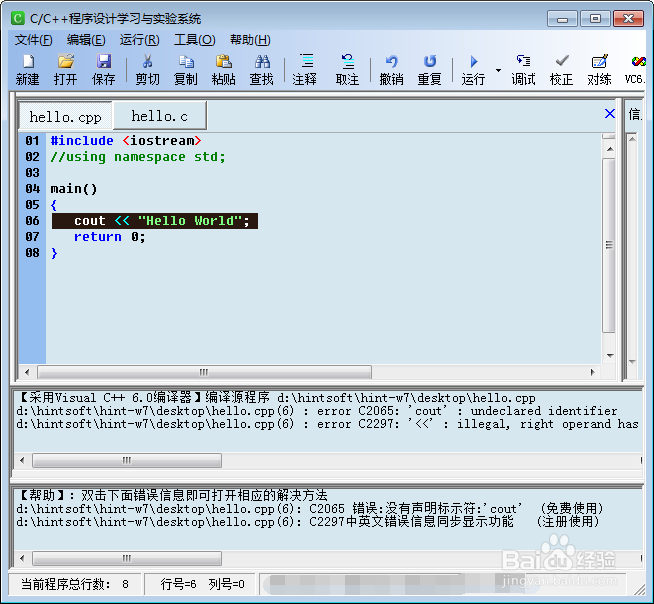Click the 'return 0;' code line
Viewport: 654px width, 604px height.
[110, 237]
